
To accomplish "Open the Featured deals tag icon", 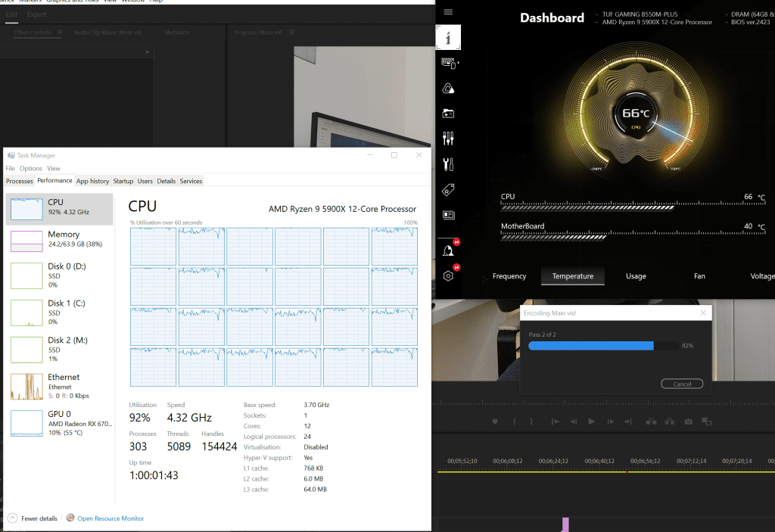I will tap(448, 190).
